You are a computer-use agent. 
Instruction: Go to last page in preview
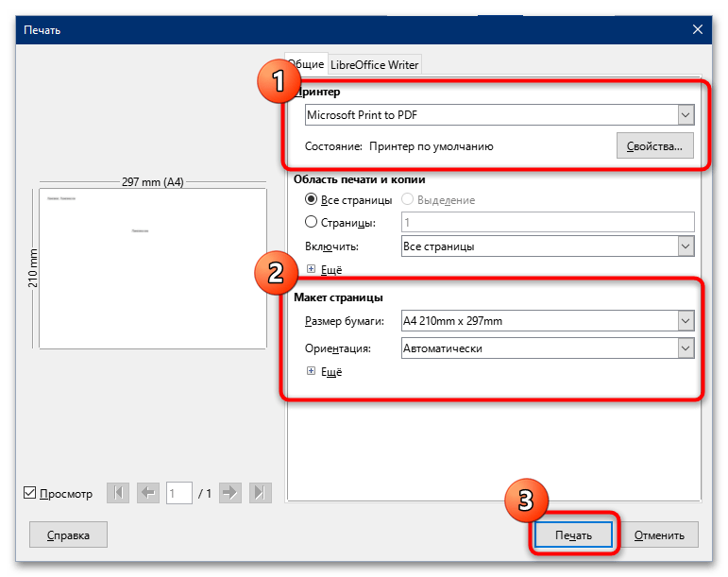click(260, 493)
